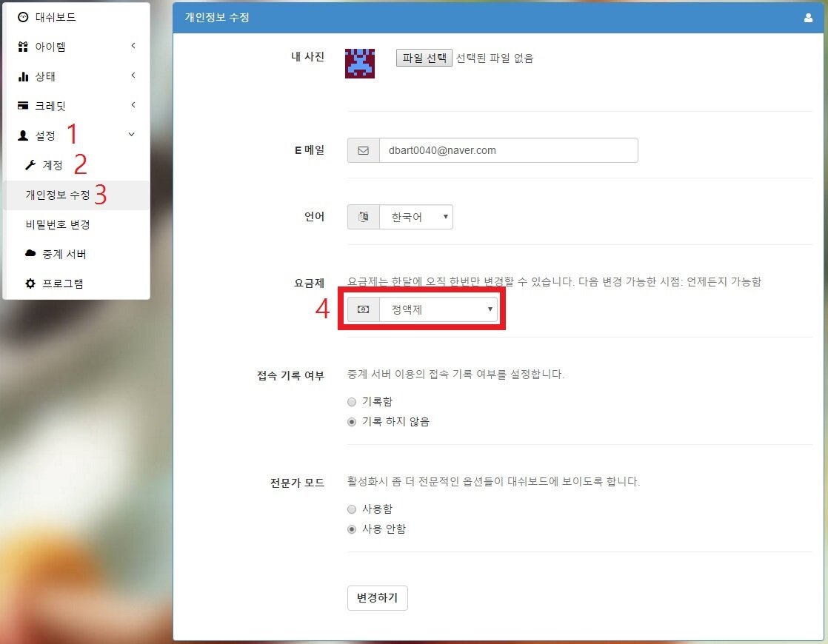Click the language icon beside 한국어
828x644 pixels.
tap(364, 217)
